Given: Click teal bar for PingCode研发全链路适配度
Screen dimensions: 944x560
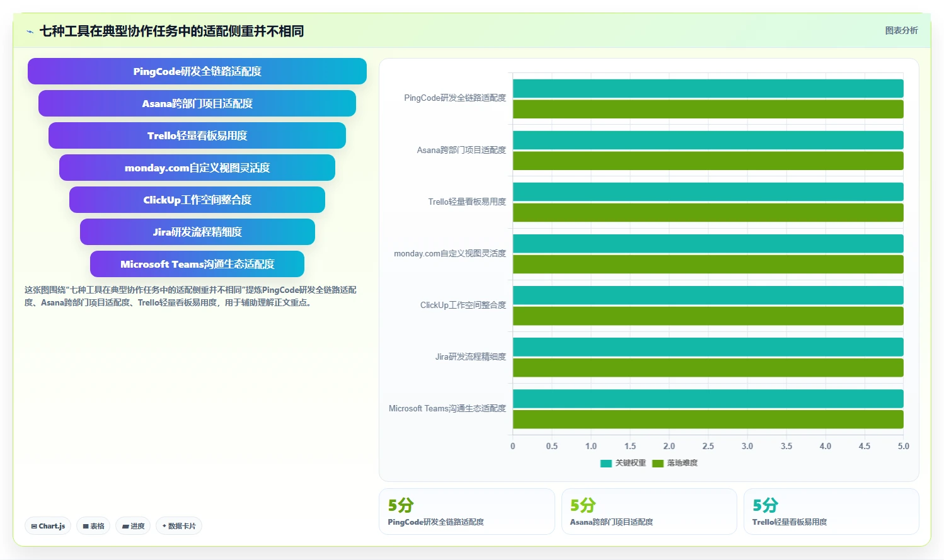Looking at the screenshot, I should 708,88.
